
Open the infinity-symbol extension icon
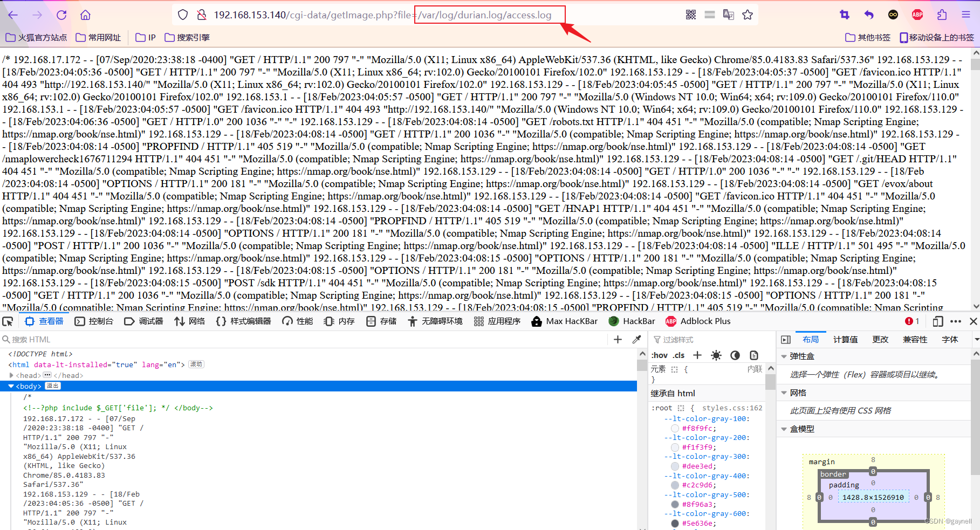[893, 15]
